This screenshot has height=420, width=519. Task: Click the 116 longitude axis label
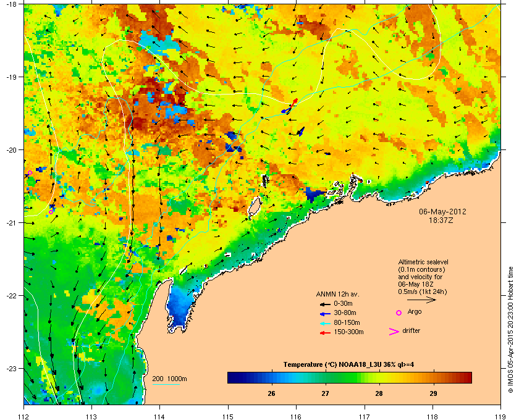296,416
